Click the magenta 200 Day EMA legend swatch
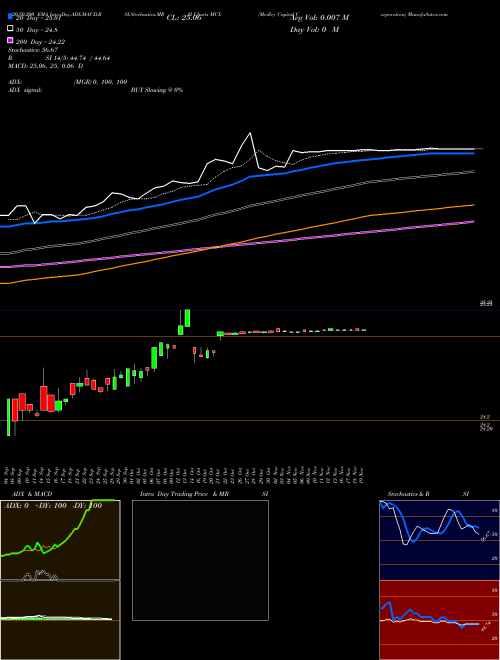 point(10,40)
